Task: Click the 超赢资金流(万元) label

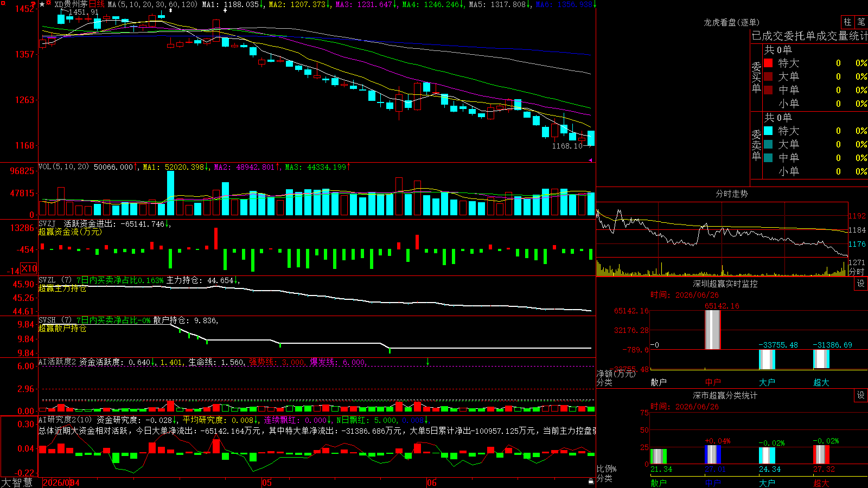Action: (x=70, y=232)
